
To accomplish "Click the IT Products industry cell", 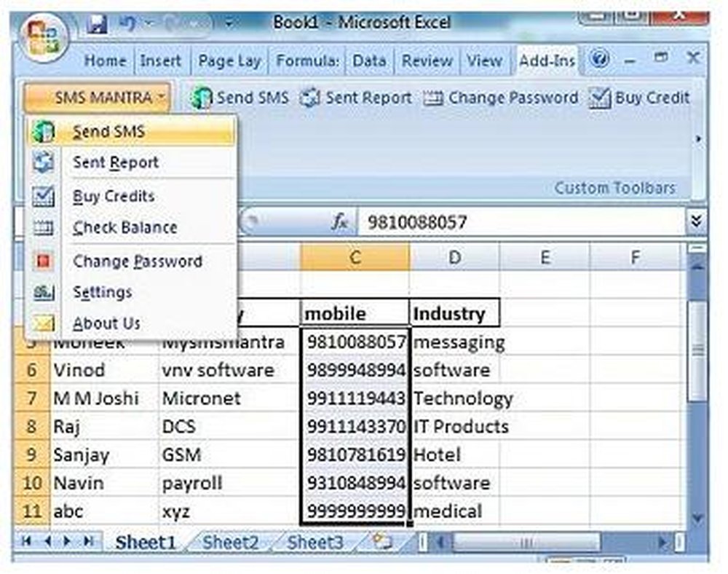I will point(455,427).
